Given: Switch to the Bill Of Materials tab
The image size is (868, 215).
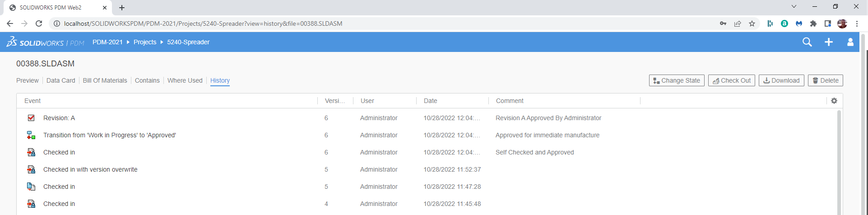Looking at the screenshot, I should [105, 80].
